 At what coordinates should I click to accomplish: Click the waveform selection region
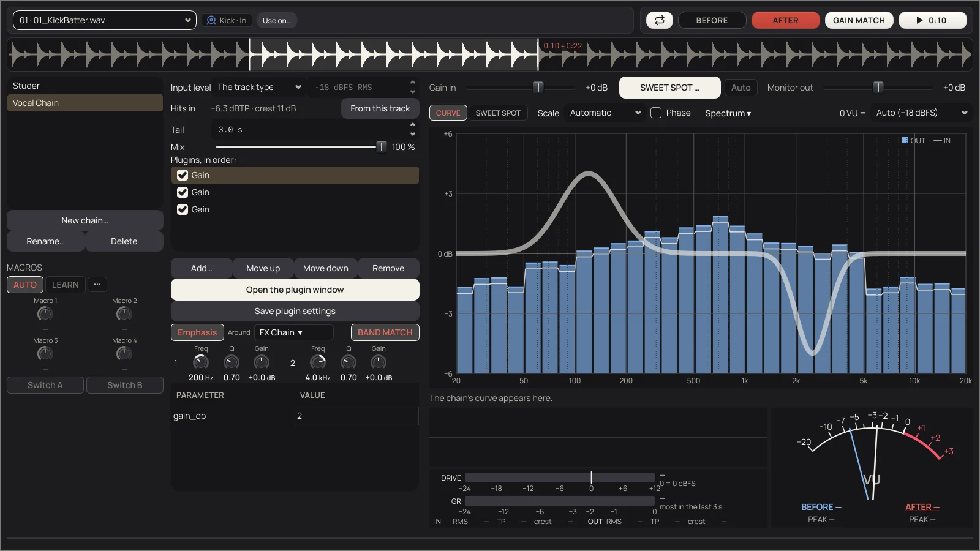point(394,54)
